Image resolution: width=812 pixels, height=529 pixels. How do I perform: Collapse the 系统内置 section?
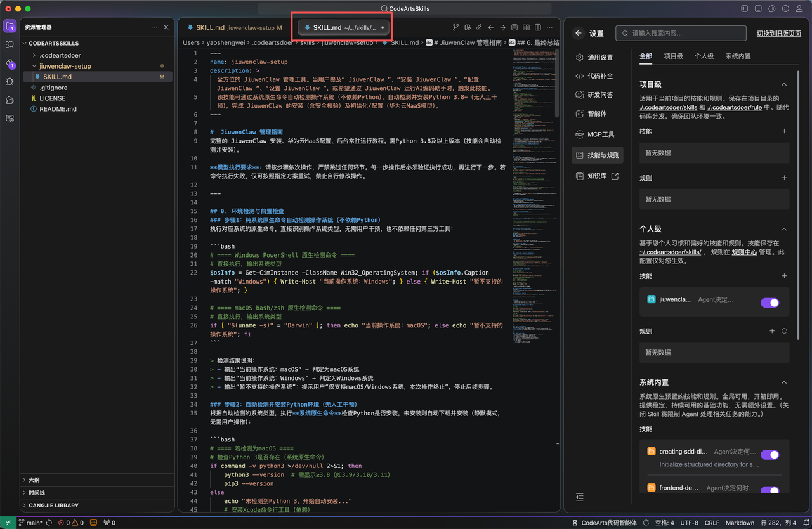click(x=784, y=382)
